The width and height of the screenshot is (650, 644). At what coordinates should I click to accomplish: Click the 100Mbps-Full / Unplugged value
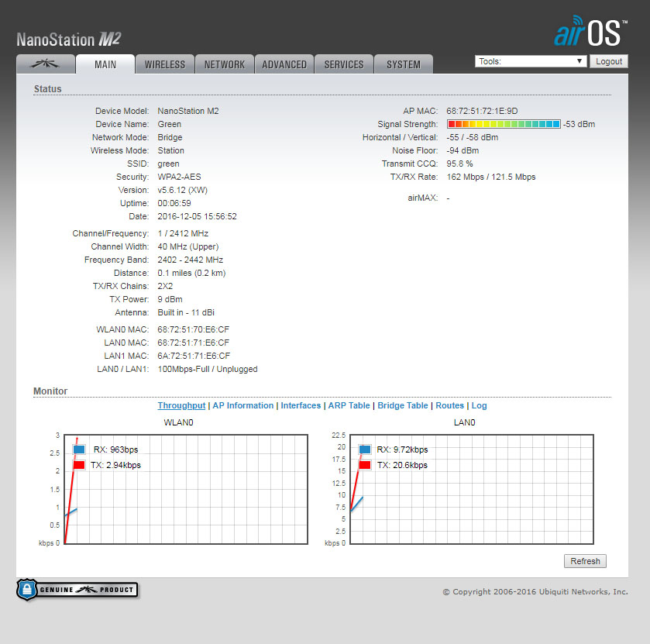click(x=208, y=369)
